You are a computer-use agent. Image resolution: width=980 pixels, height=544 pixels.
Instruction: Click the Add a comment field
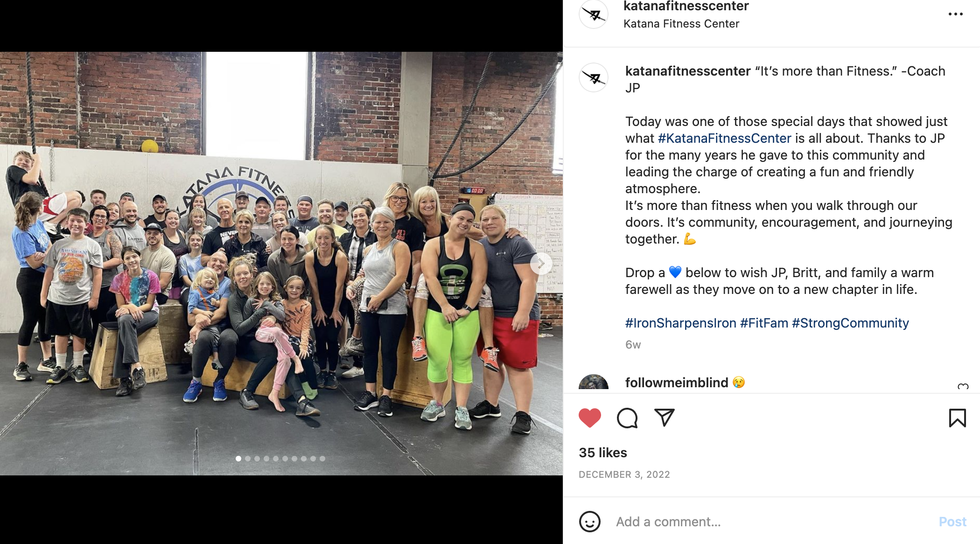point(770,522)
